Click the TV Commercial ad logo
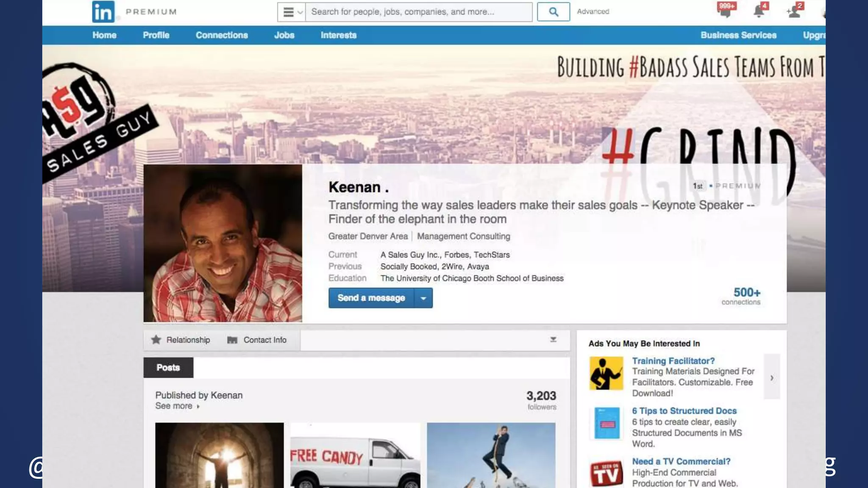The width and height of the screenshot is (868, 488). 606,474
